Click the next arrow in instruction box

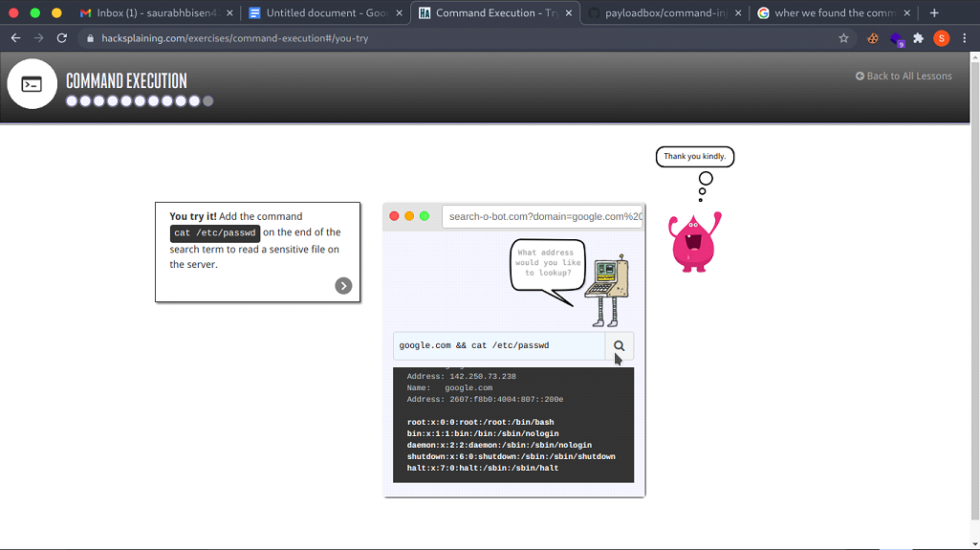[343, 286]
